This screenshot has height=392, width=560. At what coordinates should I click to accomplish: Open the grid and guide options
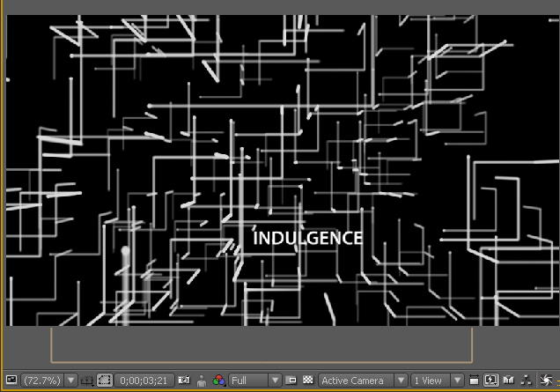pos(87,381)
